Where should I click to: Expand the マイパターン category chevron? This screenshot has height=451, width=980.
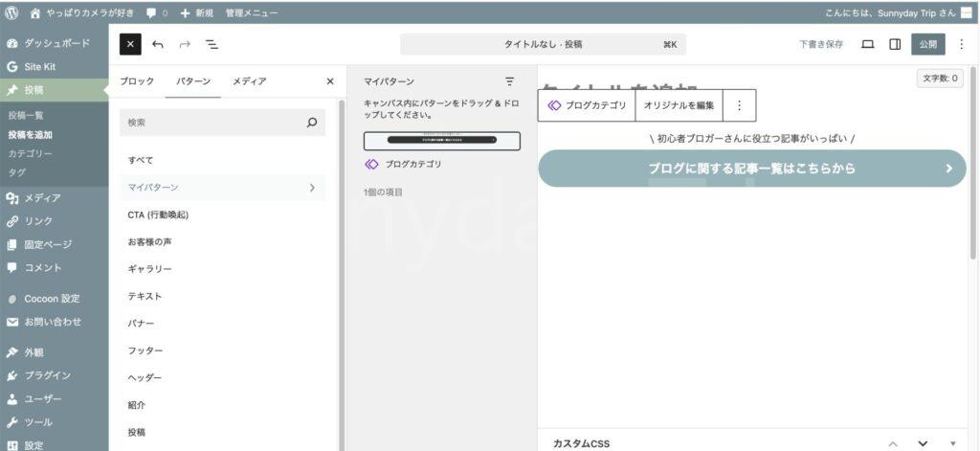pyautogui.click(x=312, y=188)
